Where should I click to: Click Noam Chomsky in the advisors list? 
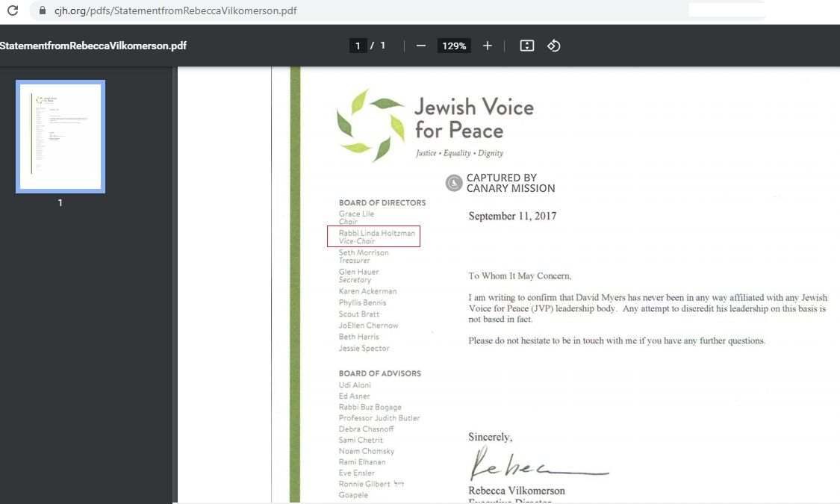pyautogui.click(x=366, y=451)
